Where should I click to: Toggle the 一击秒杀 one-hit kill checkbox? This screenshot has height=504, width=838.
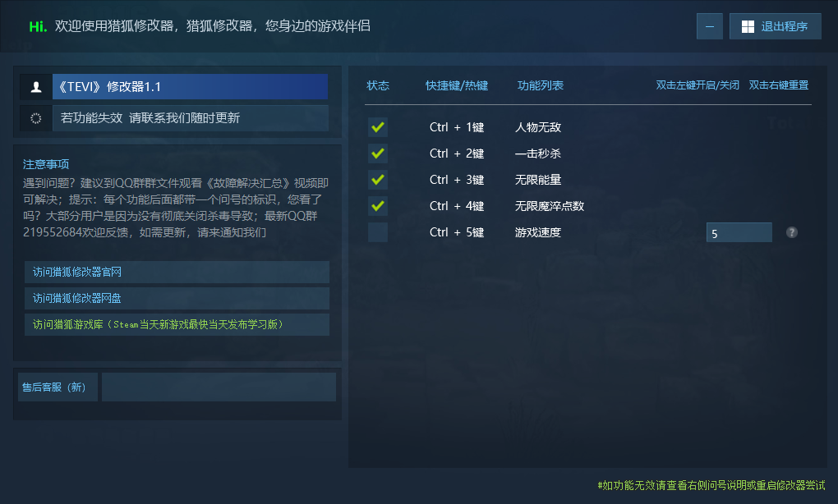(378, 153)
